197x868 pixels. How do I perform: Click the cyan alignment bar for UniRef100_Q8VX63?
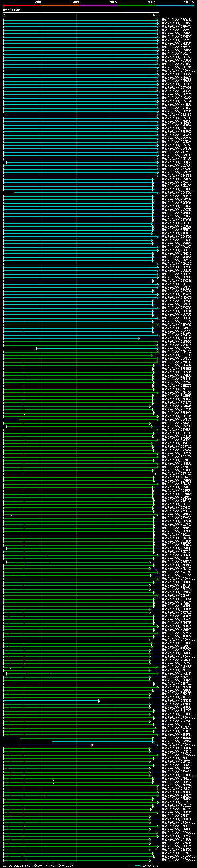point(97,349)
